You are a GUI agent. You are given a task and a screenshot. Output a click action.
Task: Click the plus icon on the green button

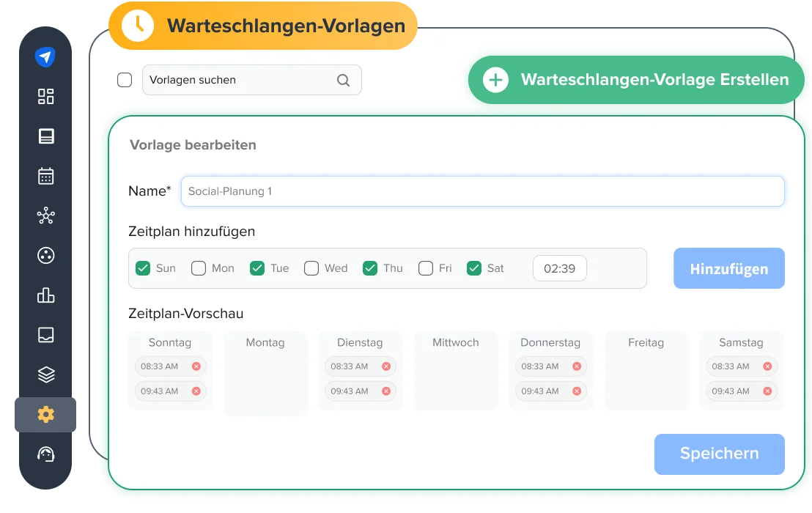click(495, 80)
